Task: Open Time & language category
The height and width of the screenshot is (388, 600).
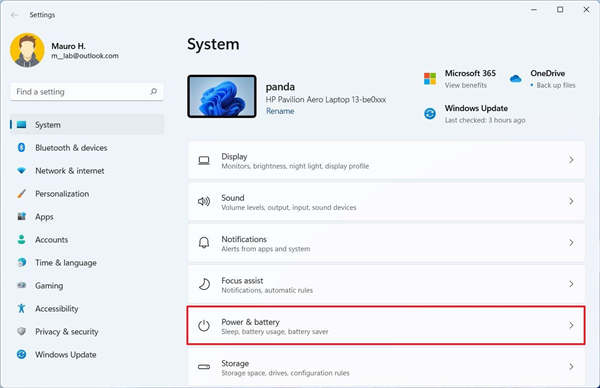Action: [x=87, y=262]
